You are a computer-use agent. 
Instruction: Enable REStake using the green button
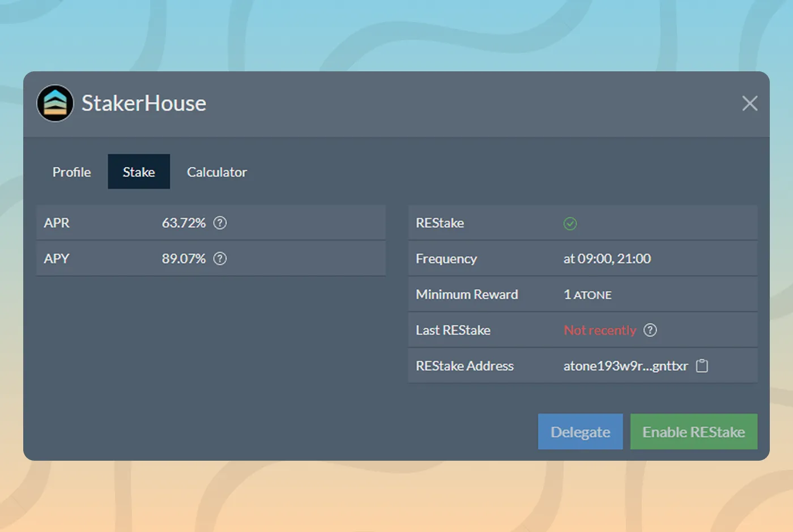coord(693,432)
